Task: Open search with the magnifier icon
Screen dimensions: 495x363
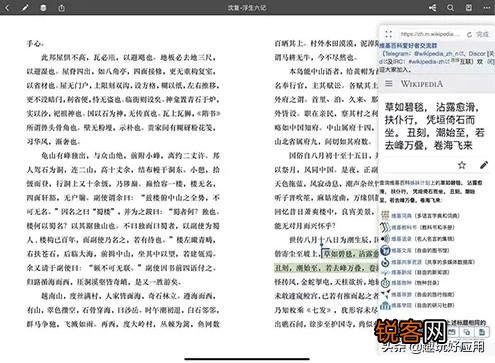Action: point(450,7)
